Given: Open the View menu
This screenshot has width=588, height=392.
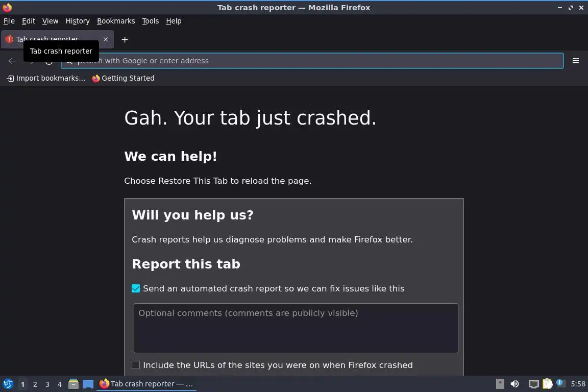Looking at the screenshot, I should [50, 21].
